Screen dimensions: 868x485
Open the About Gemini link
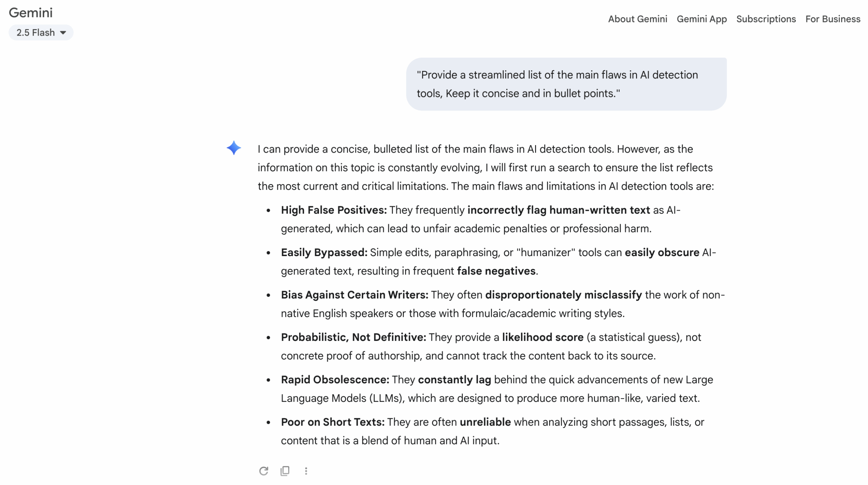637,19
